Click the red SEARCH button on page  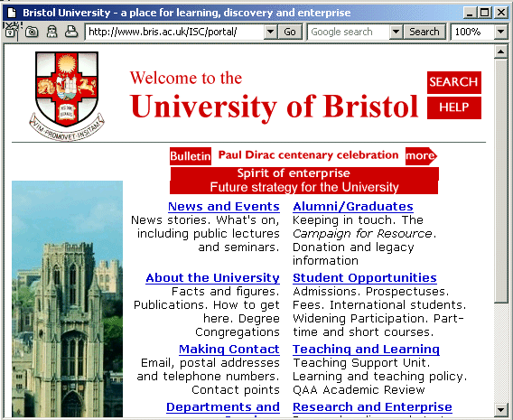pos(453,82)
